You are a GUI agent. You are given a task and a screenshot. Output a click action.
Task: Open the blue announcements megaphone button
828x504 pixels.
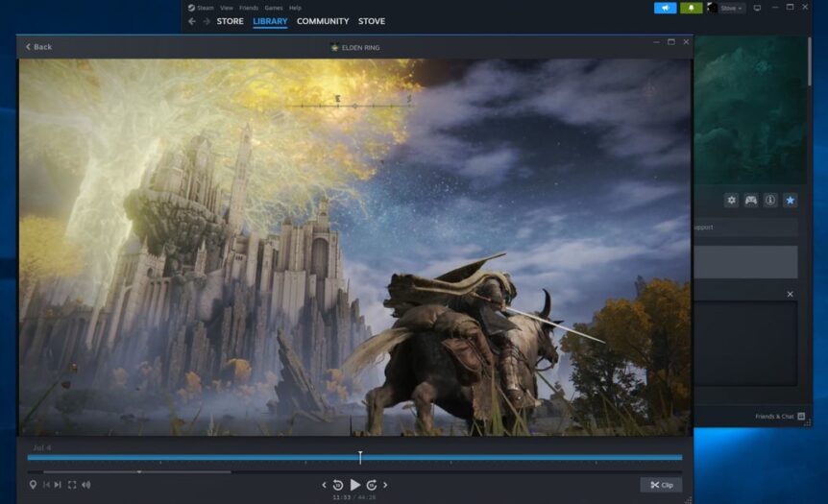point(666,8)
